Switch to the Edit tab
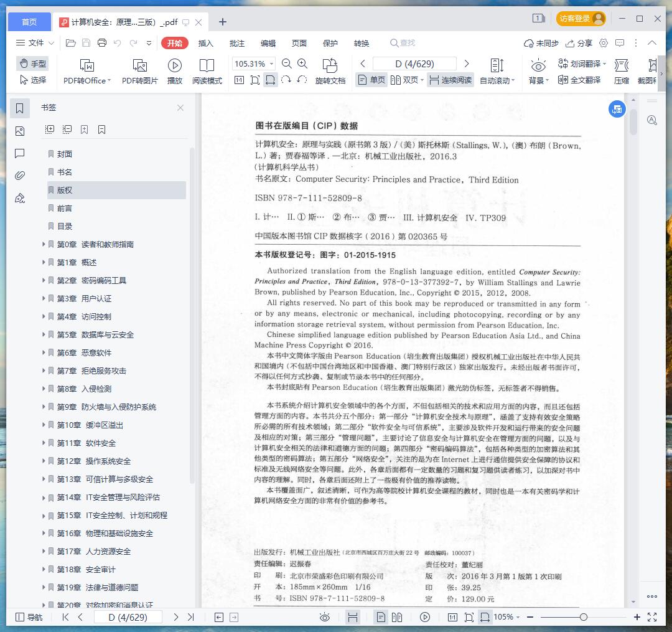The image size is (672, 632). [x=268, y=43]
